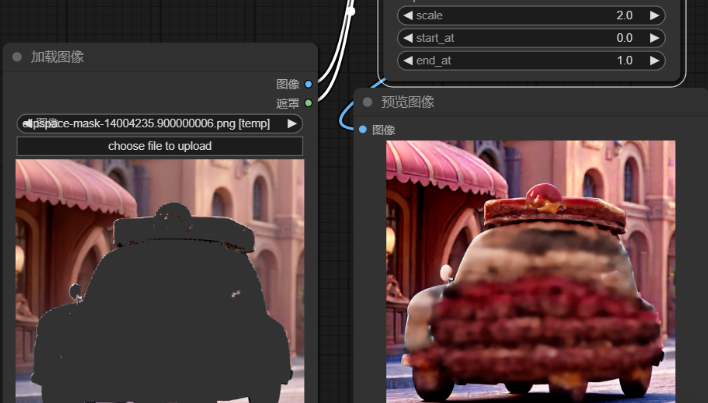
Task: Click the masked car image in 加载图像 node
Action: pyautogui.click(x=160, y=281)
